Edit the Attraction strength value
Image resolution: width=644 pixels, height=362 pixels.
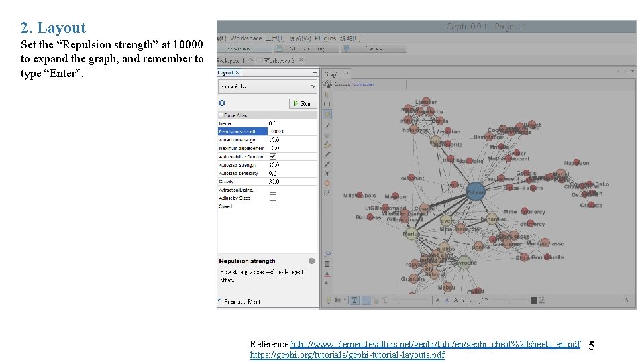(292, 140)
